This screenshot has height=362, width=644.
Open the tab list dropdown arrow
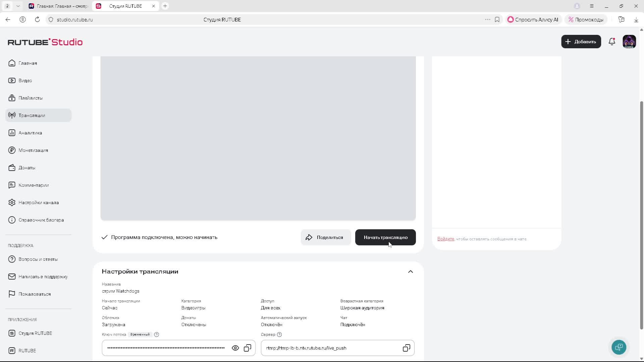18,6
